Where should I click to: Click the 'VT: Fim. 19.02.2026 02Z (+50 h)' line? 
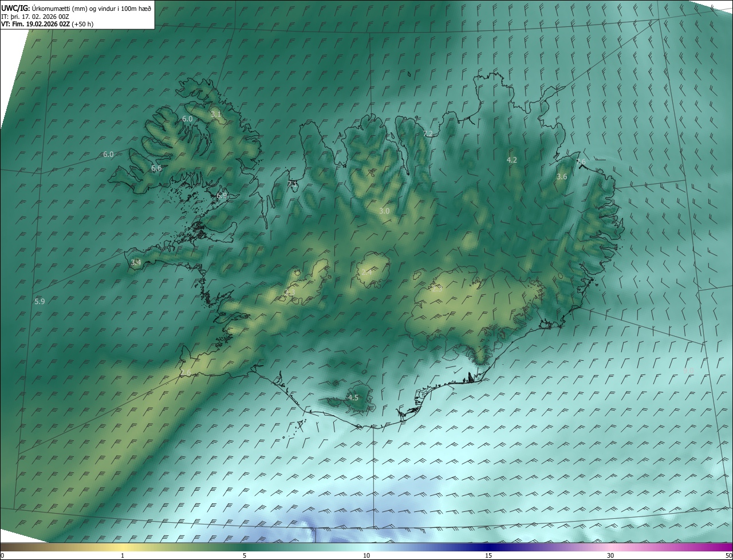point(48,24)
